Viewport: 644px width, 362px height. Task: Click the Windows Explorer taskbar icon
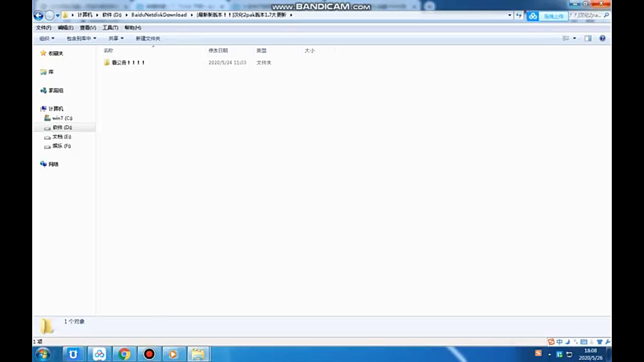[x=198, y=354]
